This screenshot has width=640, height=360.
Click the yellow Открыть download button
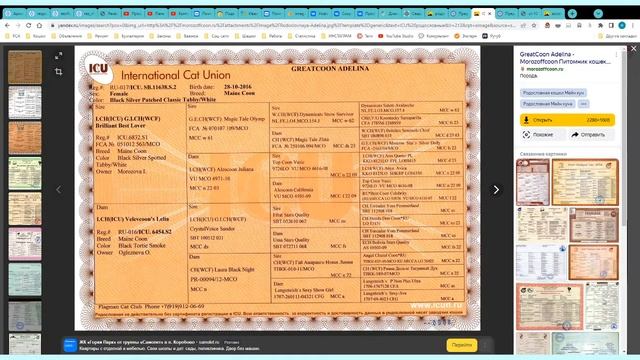pyautogui.click(x=567, y=120)
